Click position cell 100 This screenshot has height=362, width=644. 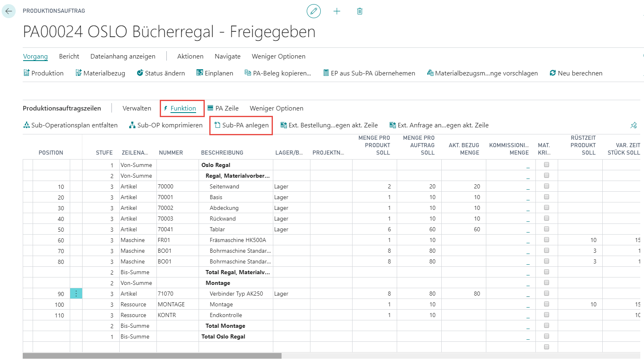click(51, 305)
